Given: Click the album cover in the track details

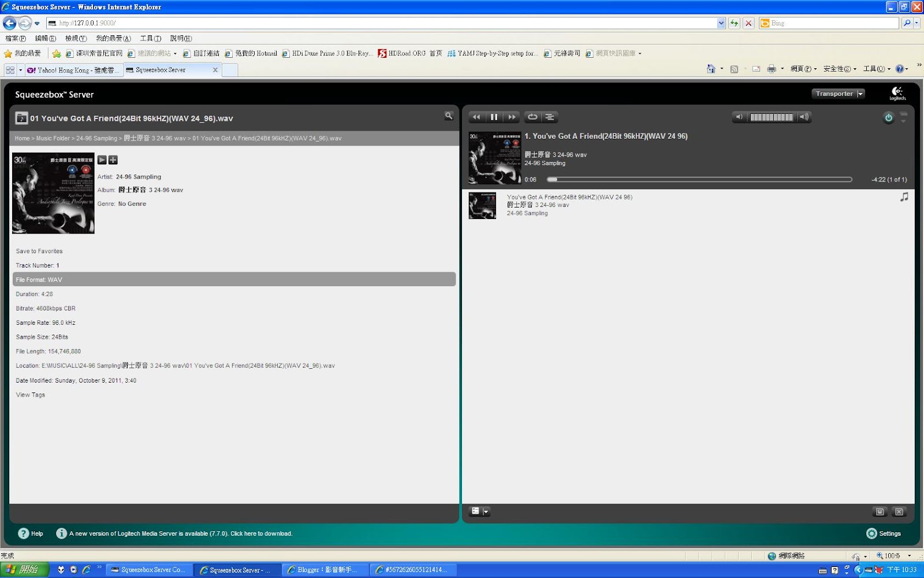Looking at the screenshot, I should click(53, 193).
